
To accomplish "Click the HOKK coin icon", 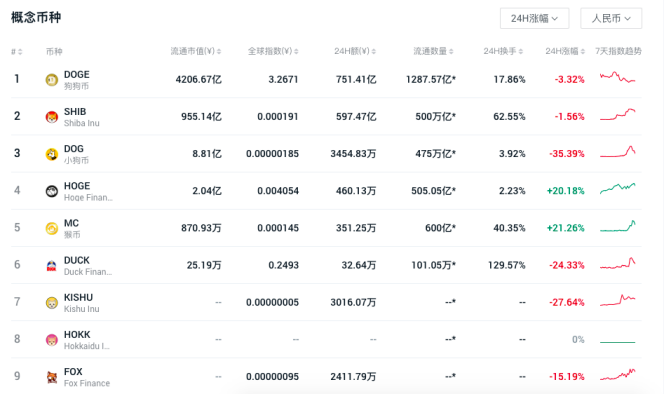I will click(x=52, y=340).
